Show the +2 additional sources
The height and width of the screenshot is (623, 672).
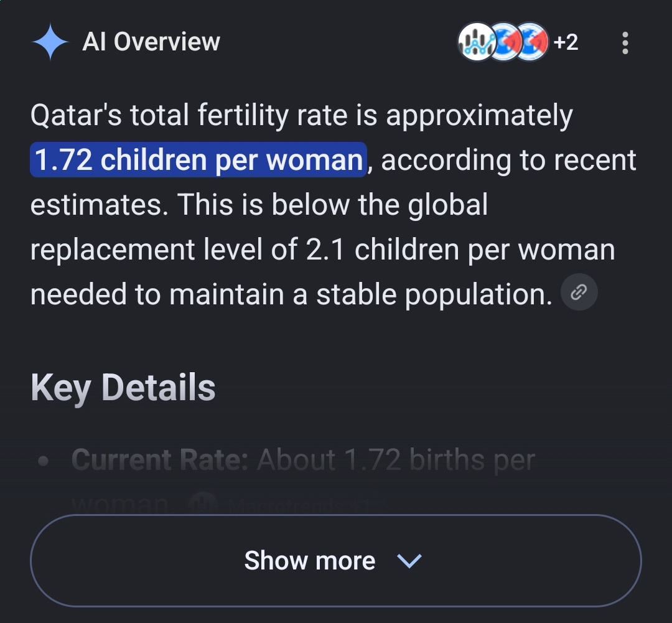pos(566,42)
